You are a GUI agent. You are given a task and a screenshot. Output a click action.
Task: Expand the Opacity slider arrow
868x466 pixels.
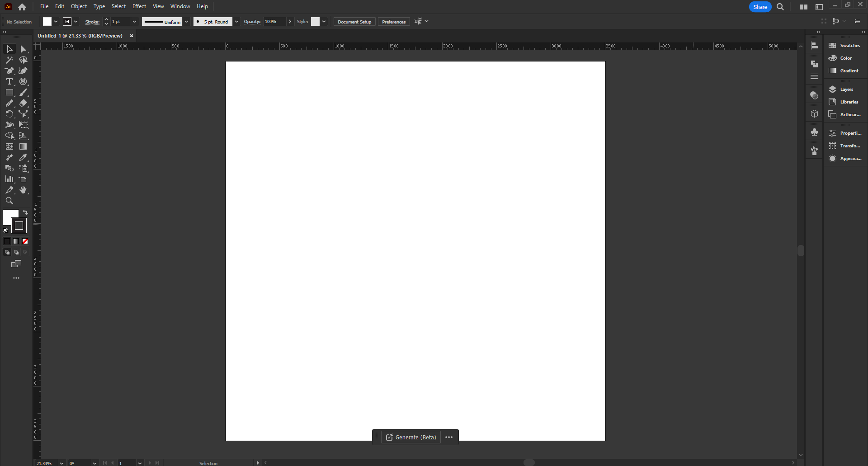click(290, 21)
